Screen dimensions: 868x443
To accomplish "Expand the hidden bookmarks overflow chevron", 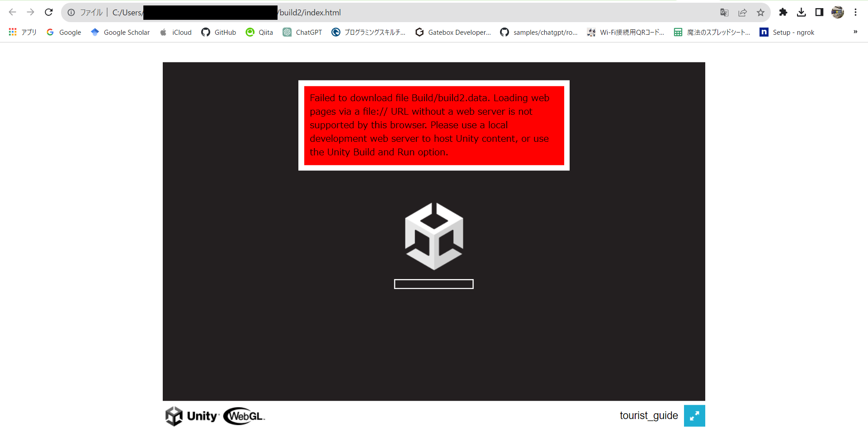I will [x=855, y=32].
